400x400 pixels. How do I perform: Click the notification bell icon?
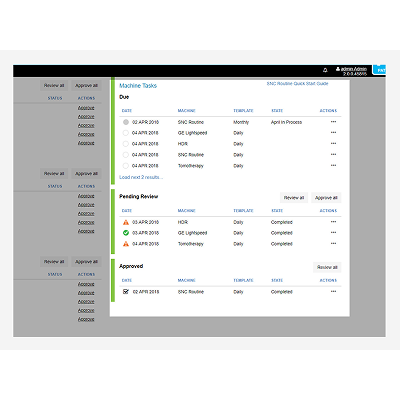click(x=325, y=70)
